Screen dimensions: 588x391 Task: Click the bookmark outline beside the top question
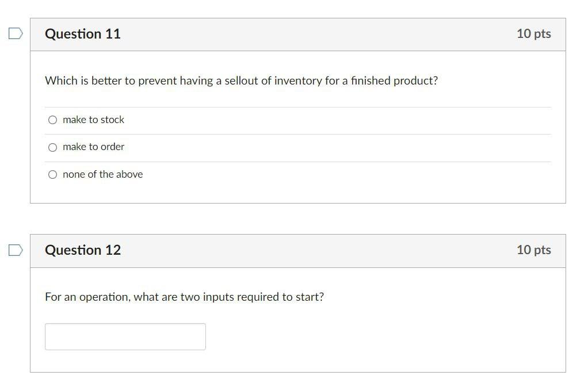[x=16, y=33]
